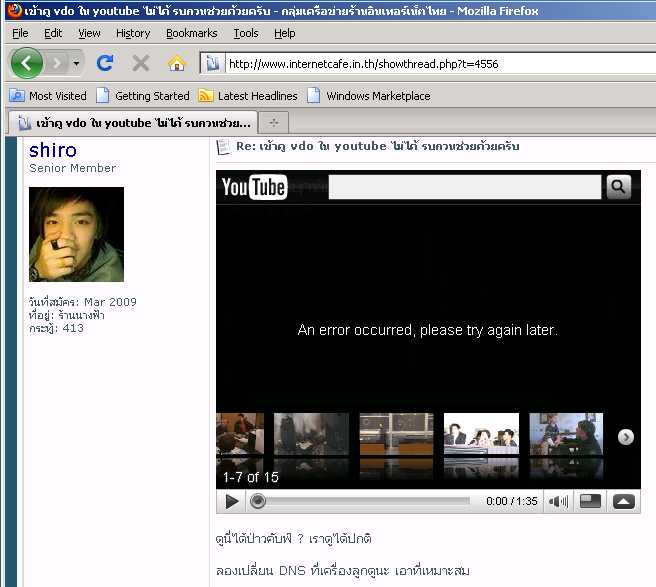Open the Getting Started bookmark
Image resolution: width=656 pixels, height=587 pixels.
tap(143, 96)
